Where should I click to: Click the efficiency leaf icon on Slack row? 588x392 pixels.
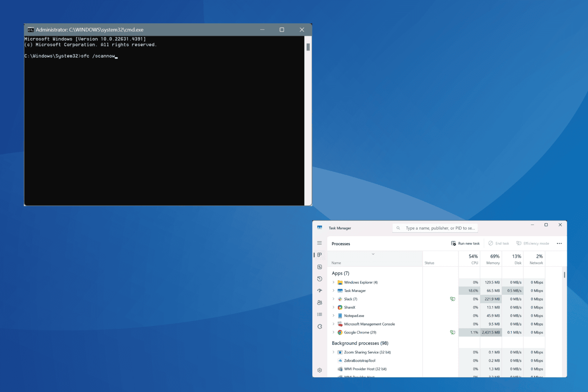452,299
